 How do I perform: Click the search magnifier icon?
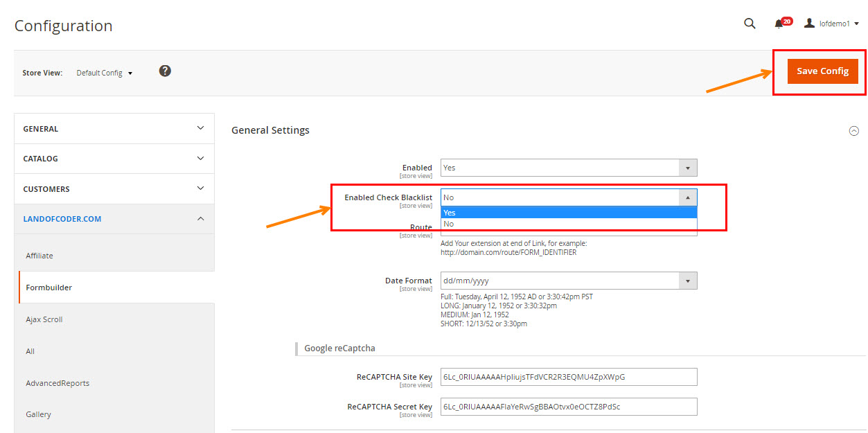749,24
